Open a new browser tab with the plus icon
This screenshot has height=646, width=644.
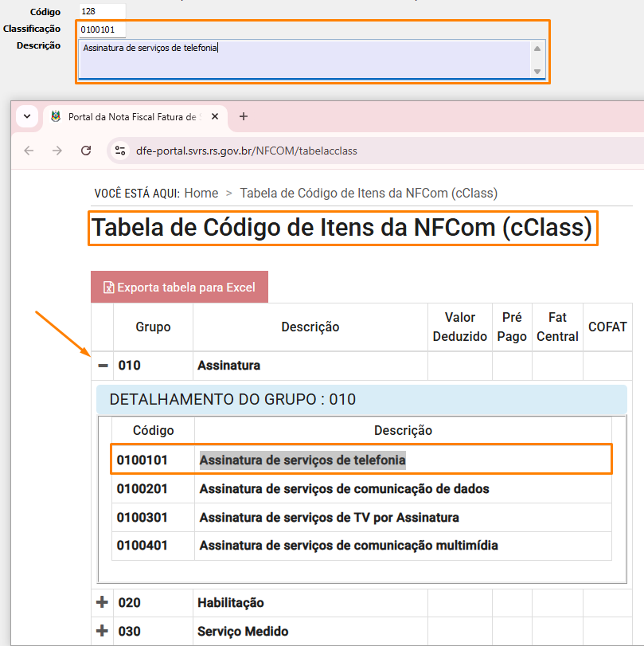(244, 115)
